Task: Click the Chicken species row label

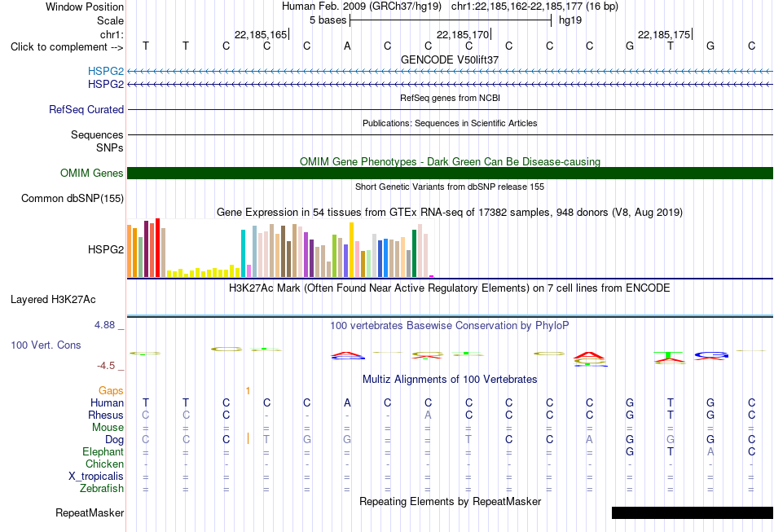Action: point(104,464)
